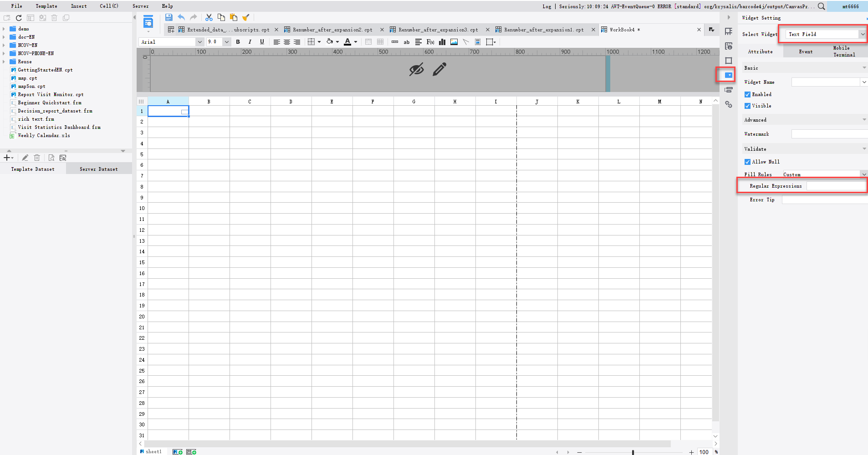Switch to the Server Dataset button
Image resolution: width=868 pixels, height=455 pixels.
[x=98, y=169]
